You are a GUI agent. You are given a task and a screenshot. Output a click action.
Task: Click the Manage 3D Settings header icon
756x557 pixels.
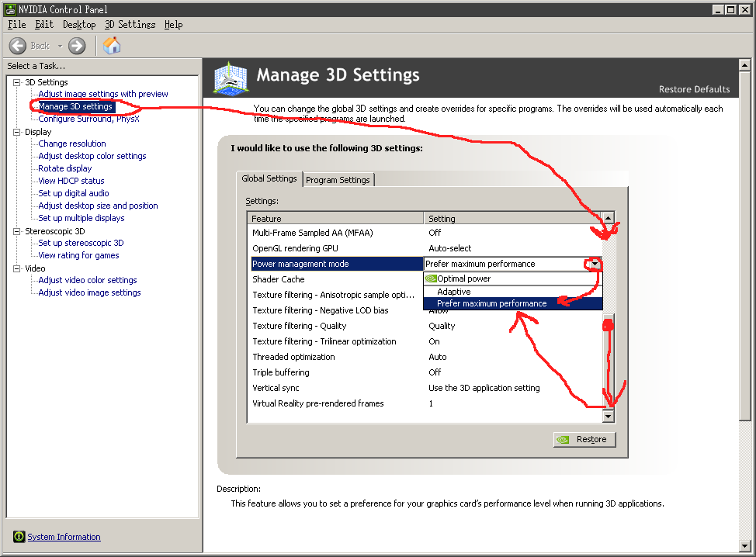231,78
